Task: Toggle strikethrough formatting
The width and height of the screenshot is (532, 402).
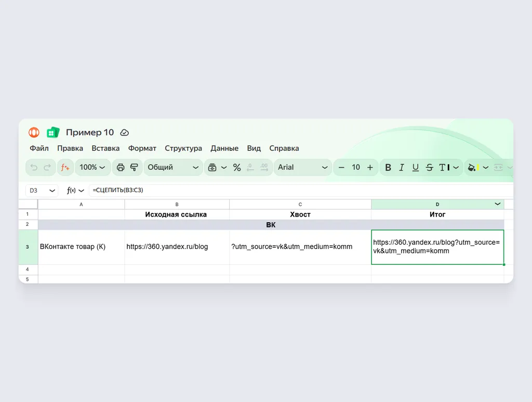Action: coord(430,167)
